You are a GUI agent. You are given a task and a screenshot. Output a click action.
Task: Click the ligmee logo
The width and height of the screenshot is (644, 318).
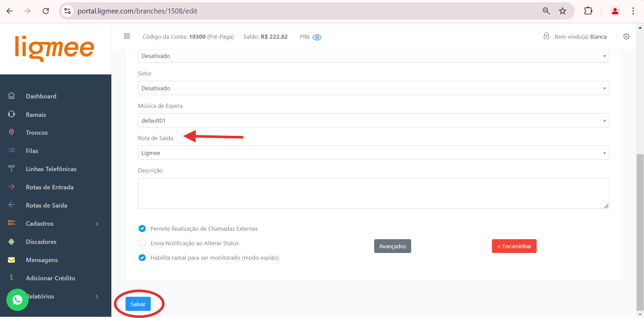click(x=55, y=48)
